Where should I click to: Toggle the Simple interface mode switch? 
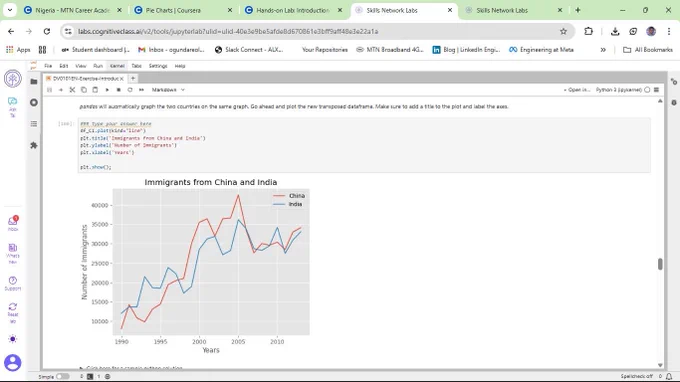62,376
